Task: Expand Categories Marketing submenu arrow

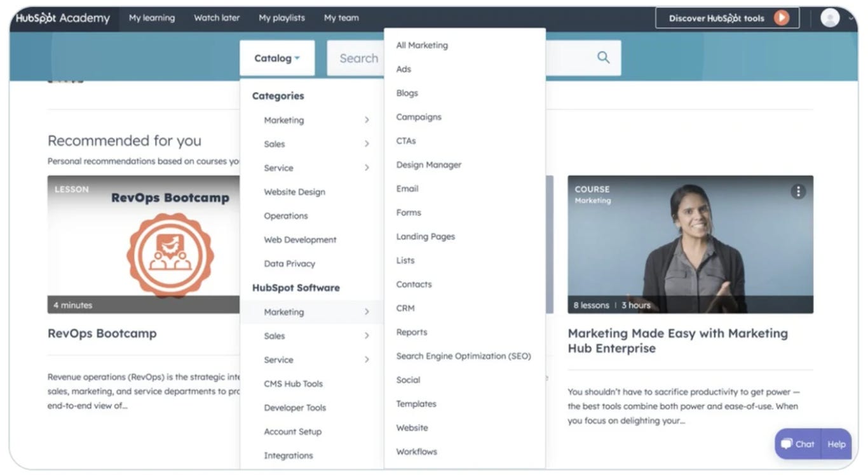Action: 367,120
